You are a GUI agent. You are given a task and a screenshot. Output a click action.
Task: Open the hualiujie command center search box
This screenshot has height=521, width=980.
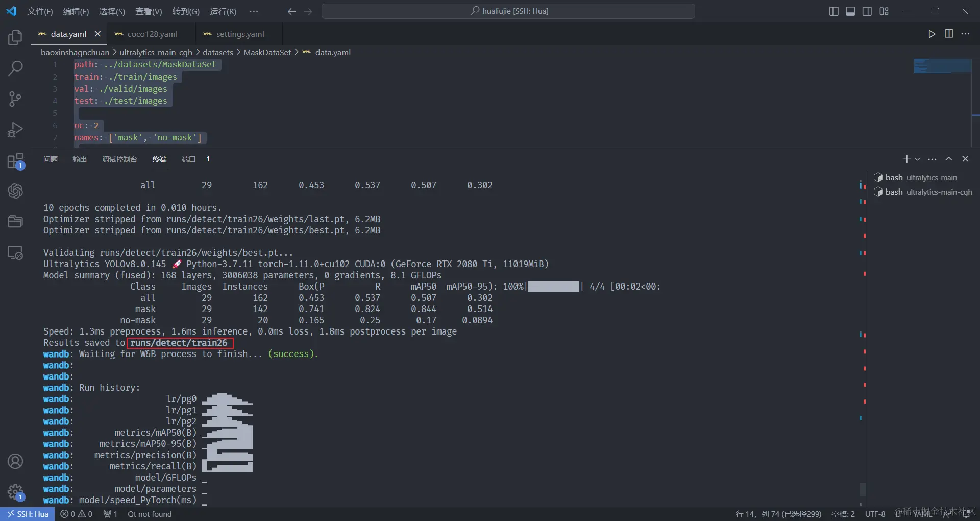pos(508,11)
